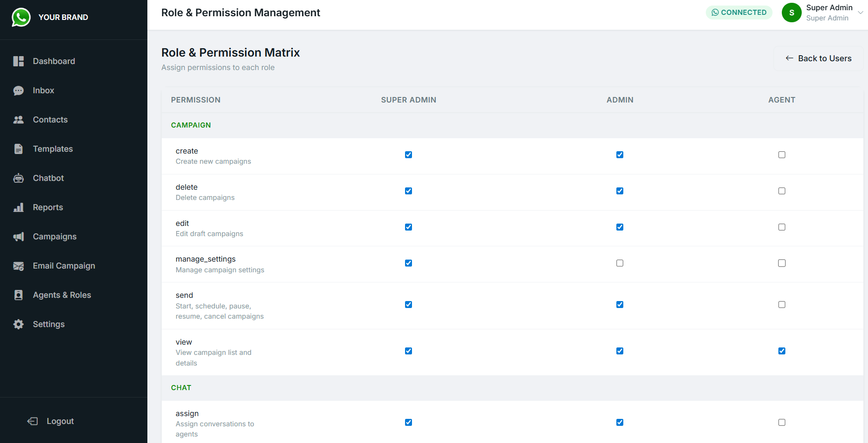
Task: Click the CAMPAIGN section header
Action: (191, 125)
